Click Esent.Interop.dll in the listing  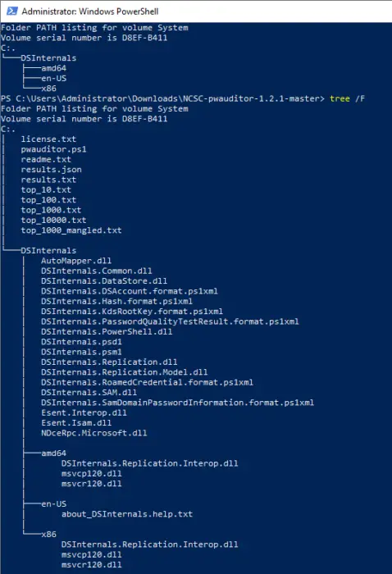(x=84, y=412)
